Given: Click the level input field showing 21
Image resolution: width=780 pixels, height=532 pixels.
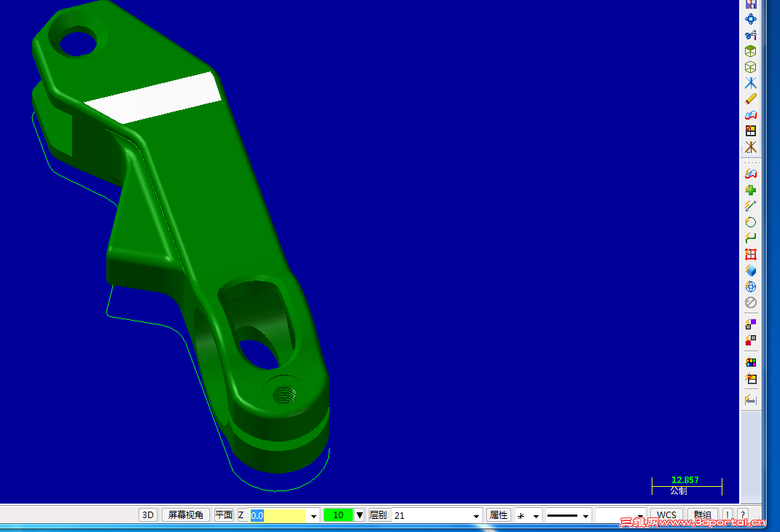Looking at the screenshot, I should point(431,515).
